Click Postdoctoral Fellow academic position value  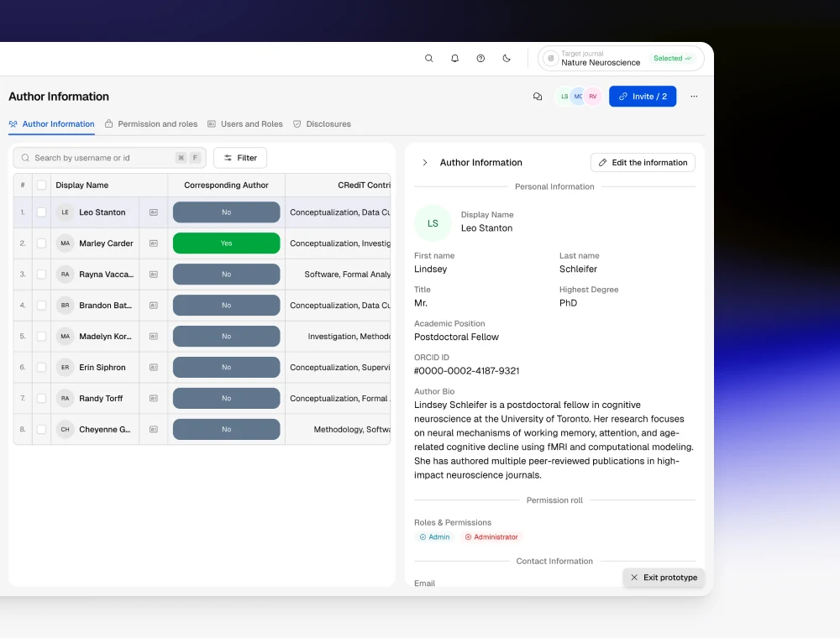point(456,337)
